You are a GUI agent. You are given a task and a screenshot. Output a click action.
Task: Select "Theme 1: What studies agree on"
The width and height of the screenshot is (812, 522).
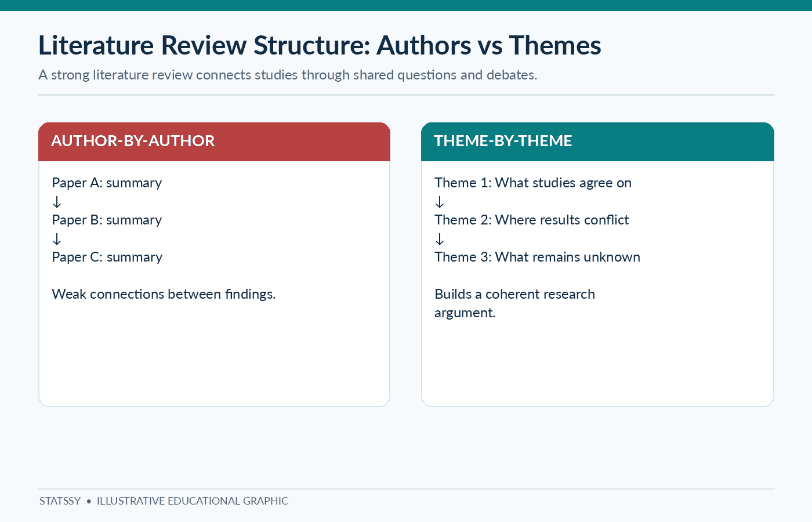click(x=533, y=183)
